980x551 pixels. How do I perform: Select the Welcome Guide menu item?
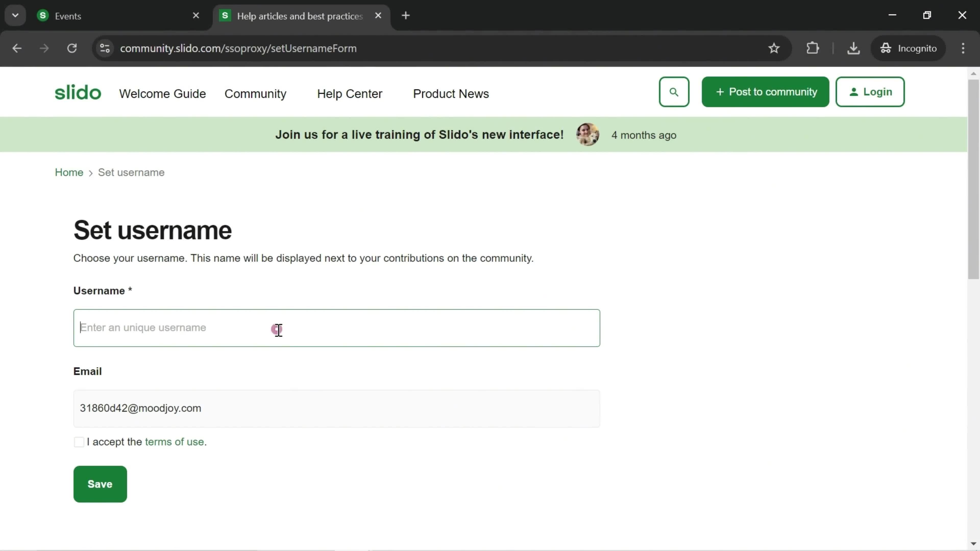[162, 94]
